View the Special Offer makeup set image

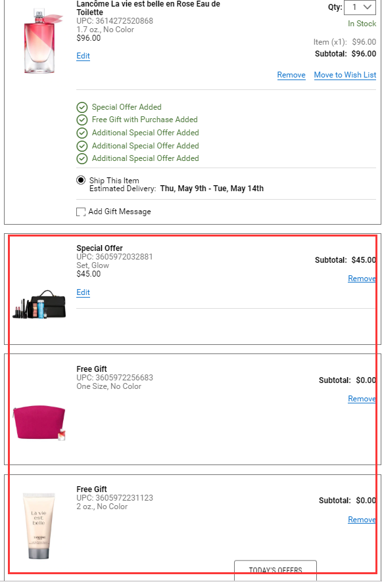click(x=39, y=304)
